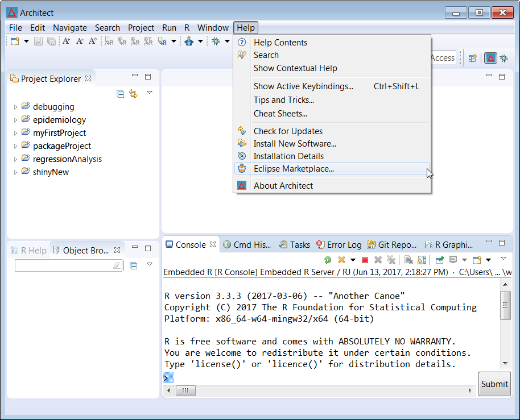Switch to the Error Log tab
520x420 pixels.
339,245
